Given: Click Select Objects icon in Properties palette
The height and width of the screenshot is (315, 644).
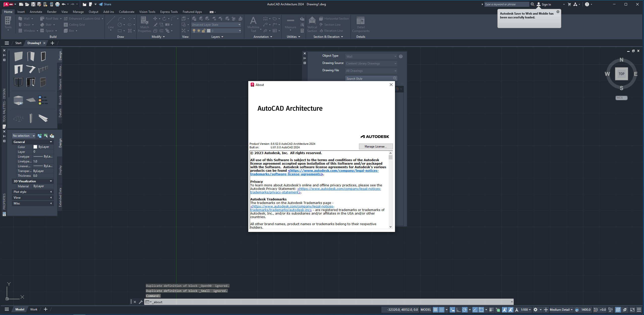Looking at the screenshot, I should point(46,136).
